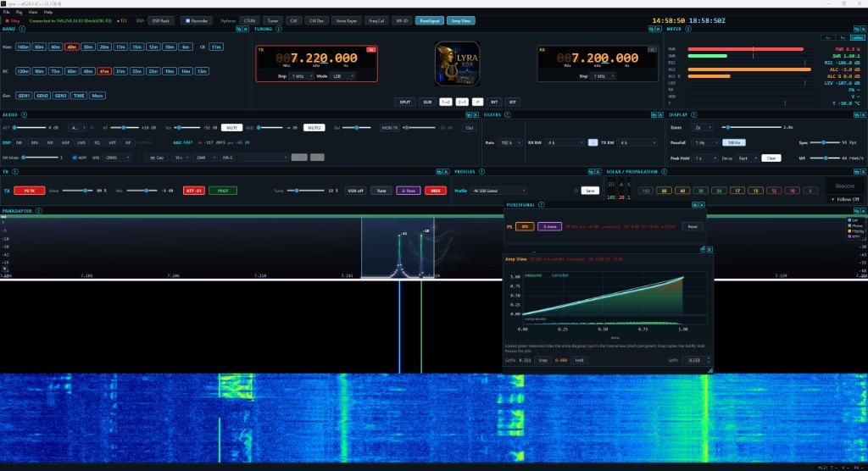868x471 pixels.
Task: Float the SOLAR / PROPAGATION panel icon
Action: click(856, 172)
